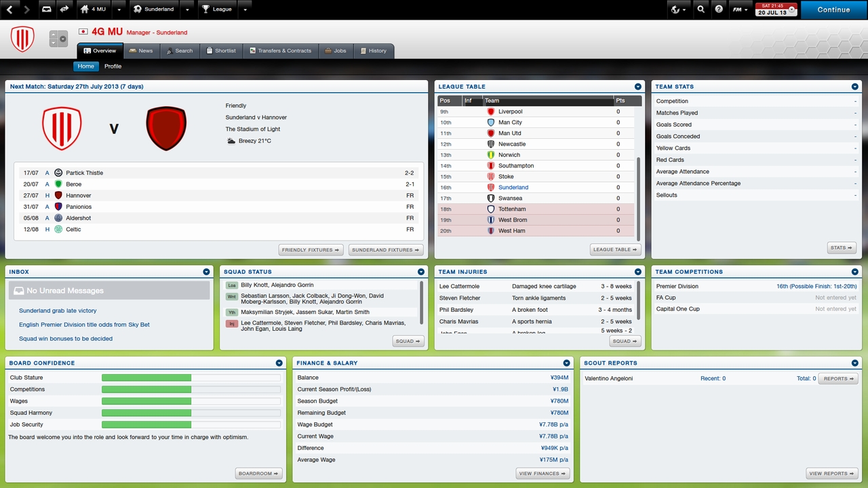The height and width of the screenshot is (488, 868).
Task: Open 'Sunderland grab late victory' news
Action: [58, 310]
